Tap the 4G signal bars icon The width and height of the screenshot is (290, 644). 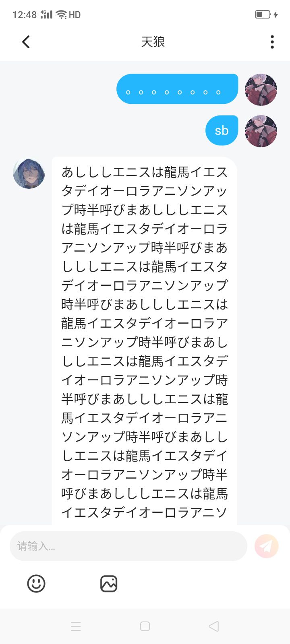(x=46, y=14)
